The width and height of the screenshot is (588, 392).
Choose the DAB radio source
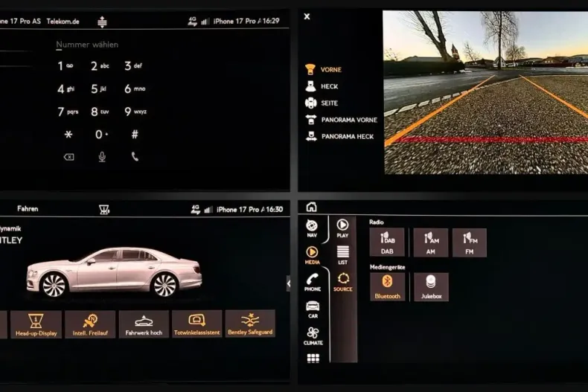coord(387,242)
